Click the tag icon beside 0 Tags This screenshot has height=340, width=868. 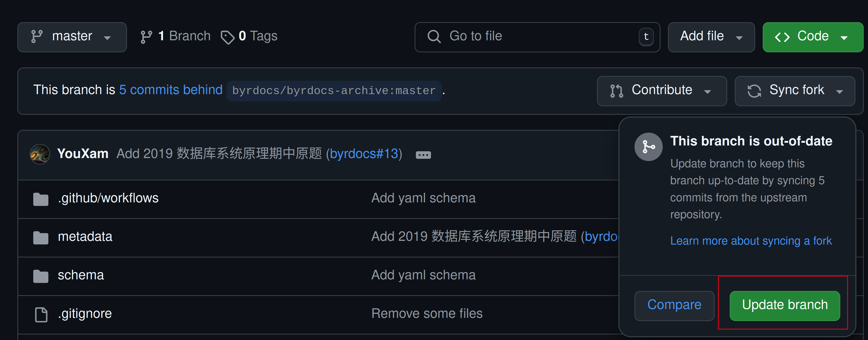[227, 37]
